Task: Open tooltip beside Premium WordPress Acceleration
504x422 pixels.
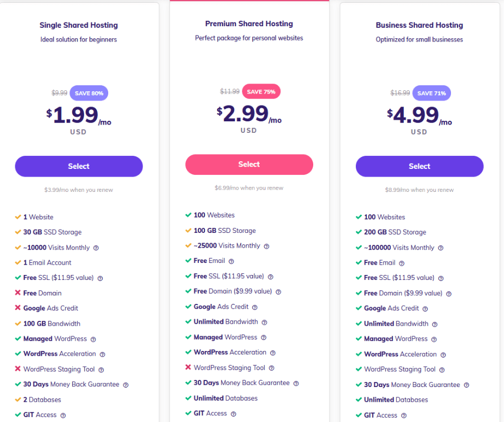Action: click(273, 353)
